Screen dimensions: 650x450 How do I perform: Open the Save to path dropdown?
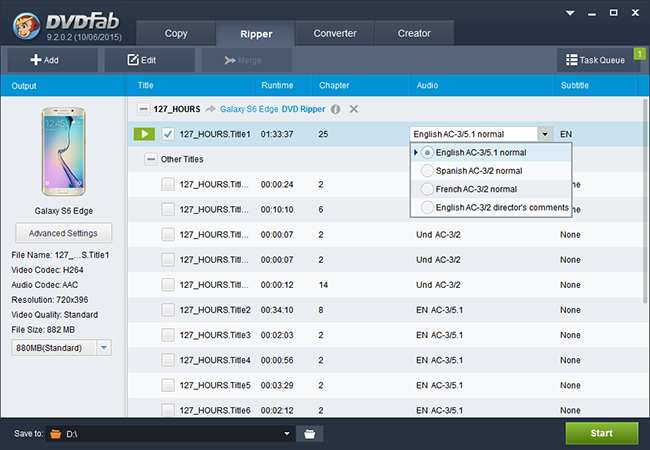(x=287, y=434)
